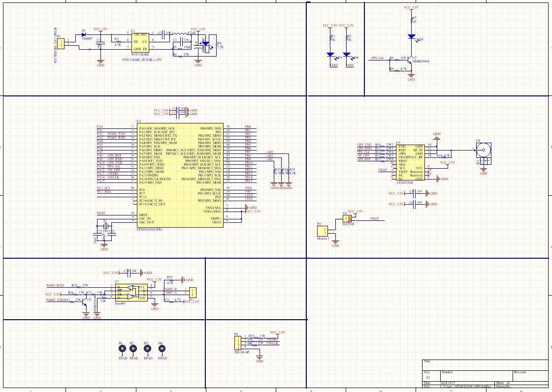552x392 pixels.
Task: Select mounting hole H3
Action: click(148, 349)
